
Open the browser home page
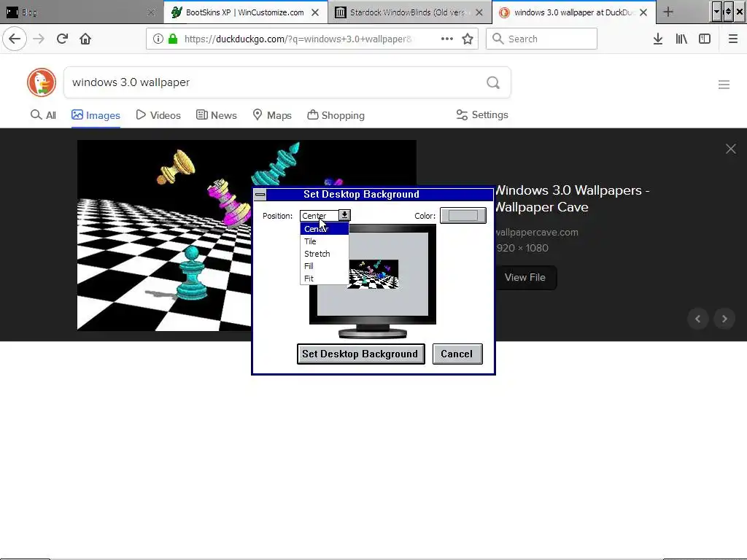85,39
